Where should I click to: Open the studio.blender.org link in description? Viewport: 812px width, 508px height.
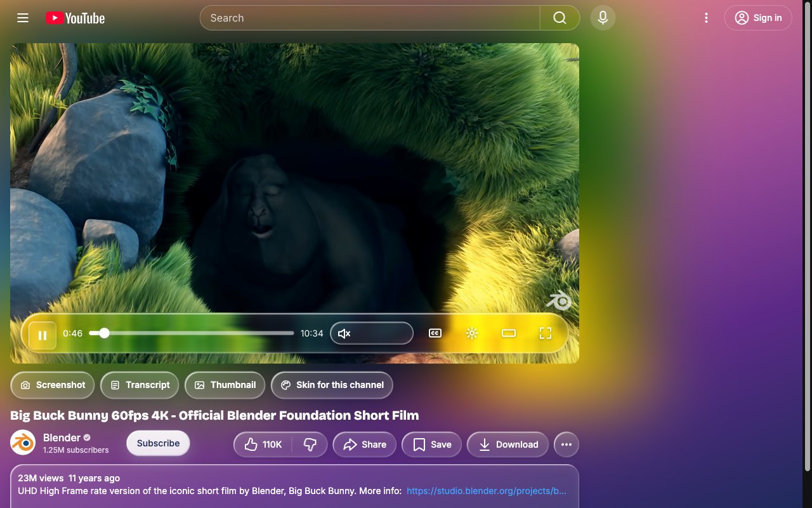click(487, 491)
